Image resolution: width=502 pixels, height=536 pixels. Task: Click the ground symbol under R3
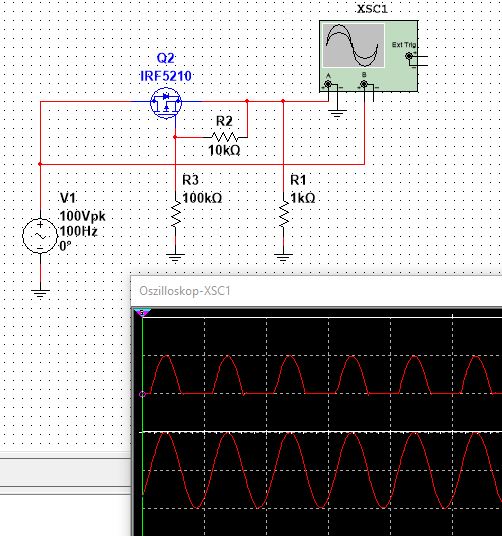coord(176,257)
